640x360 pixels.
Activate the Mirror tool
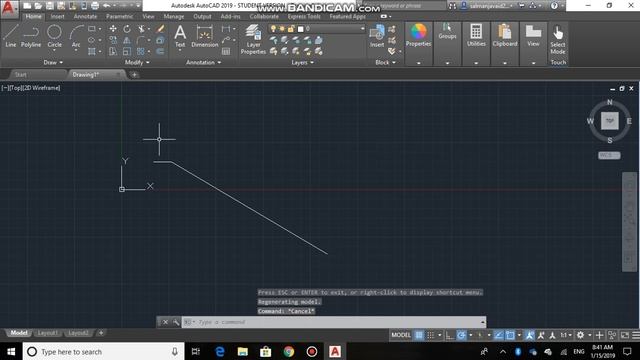tap(127, 40)
